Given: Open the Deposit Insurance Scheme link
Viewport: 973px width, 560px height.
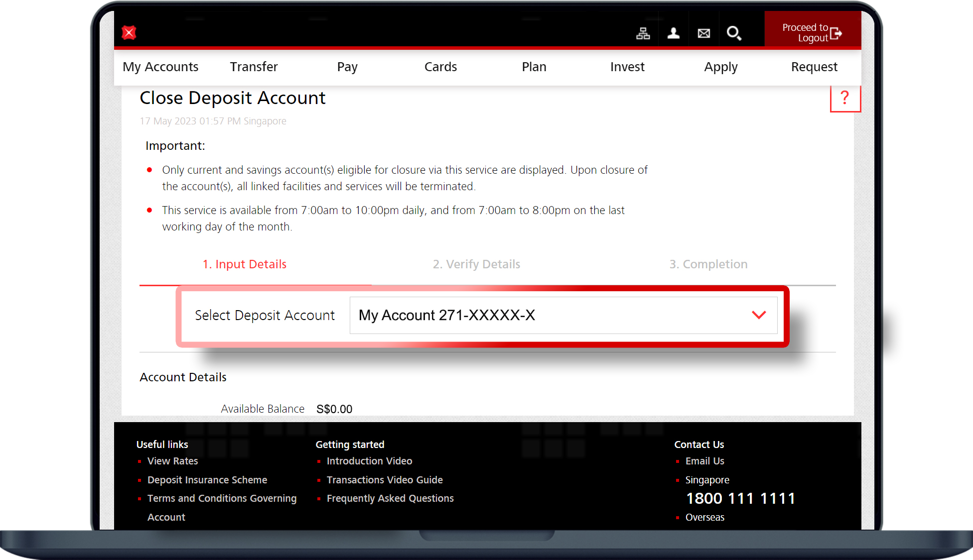Looking at the screenshot, I should coord(207,480).
